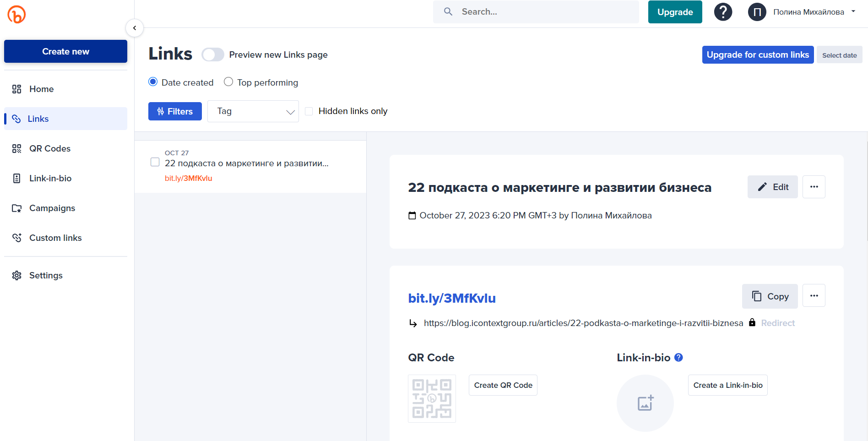Open Custom links in the sidebar
Screen dimensions: 868x441
(65, 238)
